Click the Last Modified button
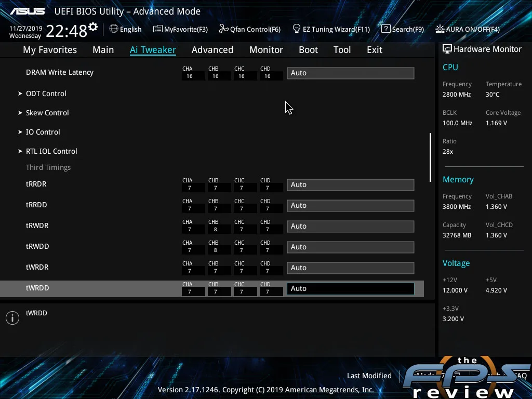Image resolution: width=532 pixels, height=399 pixels. click(369, 376)
